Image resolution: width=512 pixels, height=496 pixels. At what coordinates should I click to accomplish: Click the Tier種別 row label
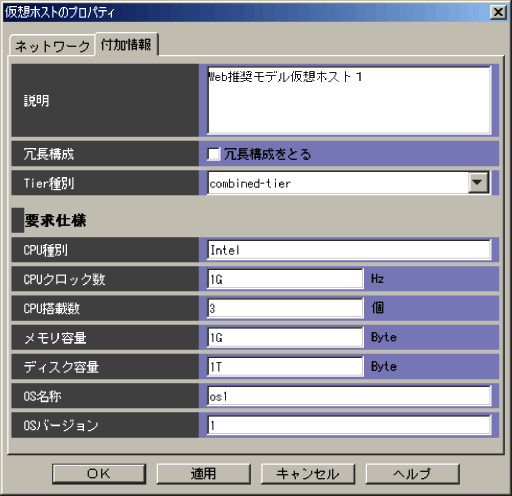click(x=49, y=183)
